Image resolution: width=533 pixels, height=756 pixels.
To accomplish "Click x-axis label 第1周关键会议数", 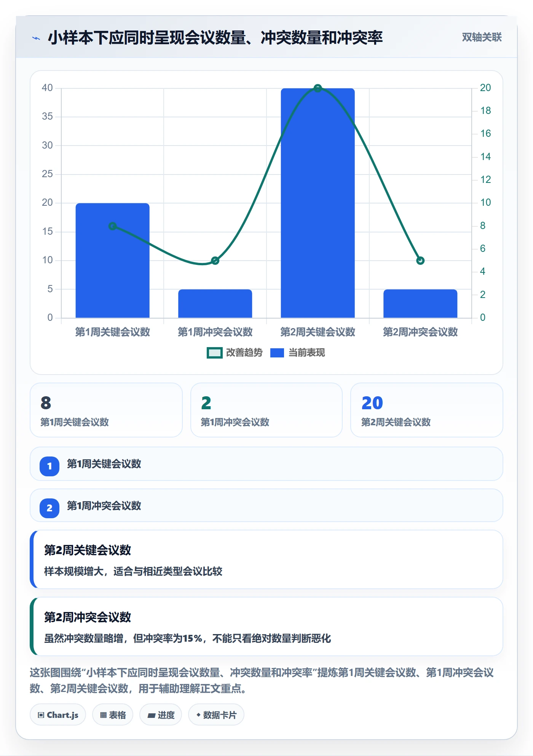I will tap(113, 332).
